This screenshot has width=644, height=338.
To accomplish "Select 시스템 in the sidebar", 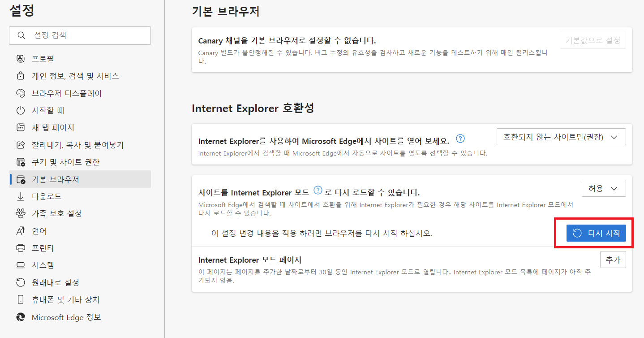I will (x=80, y=265).
